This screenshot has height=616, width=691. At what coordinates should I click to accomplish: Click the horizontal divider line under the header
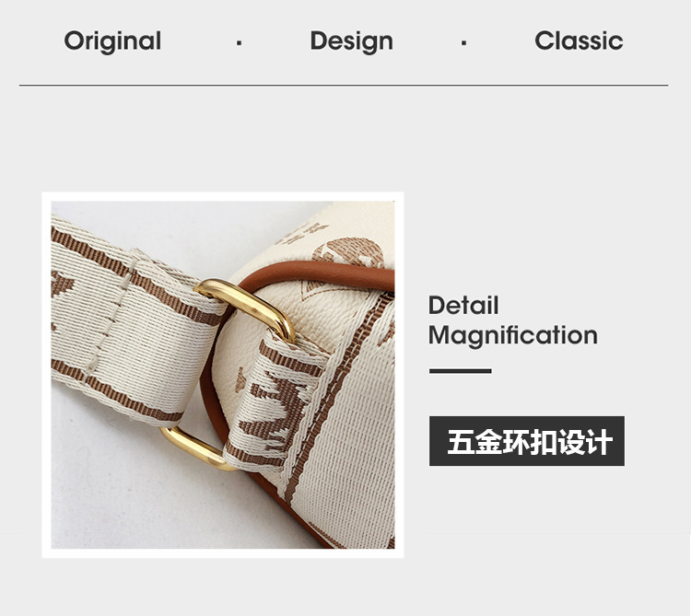point(344,85)
